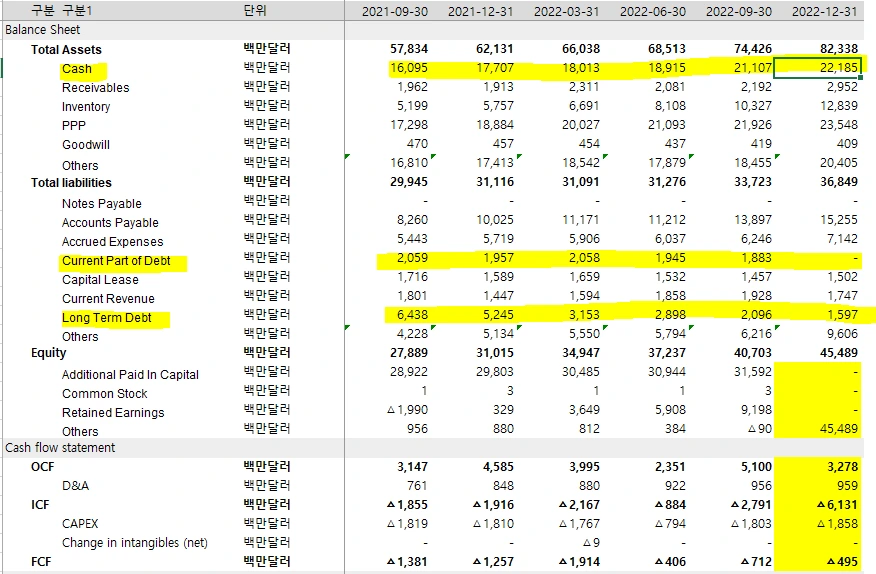The width and height of the screenshot is (876, 574).
Task: Click the Additional Paid In Capital label
Action: [x=130, y=375]
